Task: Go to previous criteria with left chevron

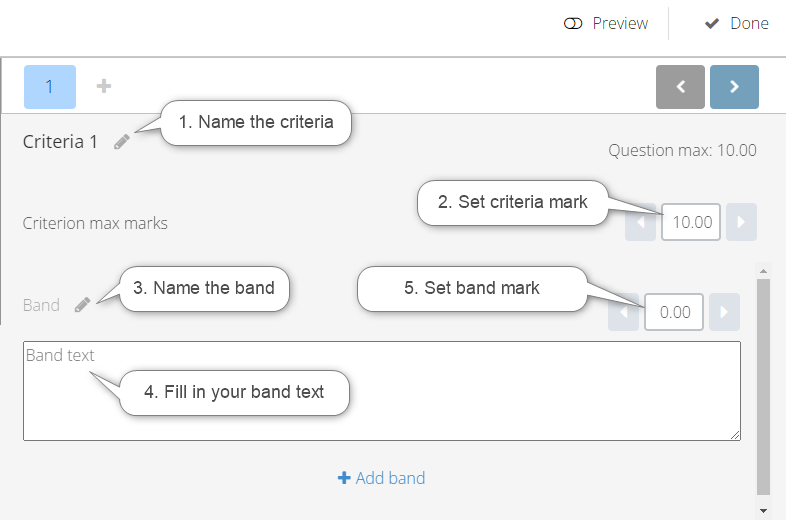Action: (x=680, y=87)
